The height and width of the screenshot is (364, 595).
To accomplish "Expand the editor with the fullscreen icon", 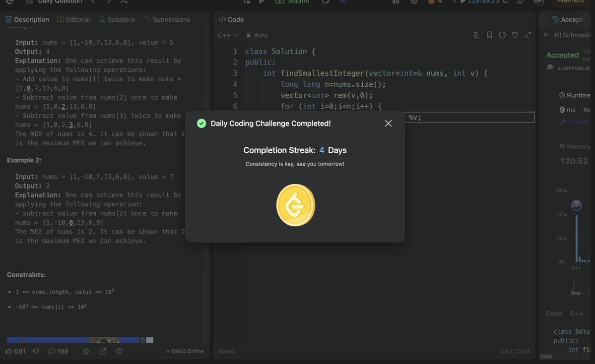I will [528, 35].
